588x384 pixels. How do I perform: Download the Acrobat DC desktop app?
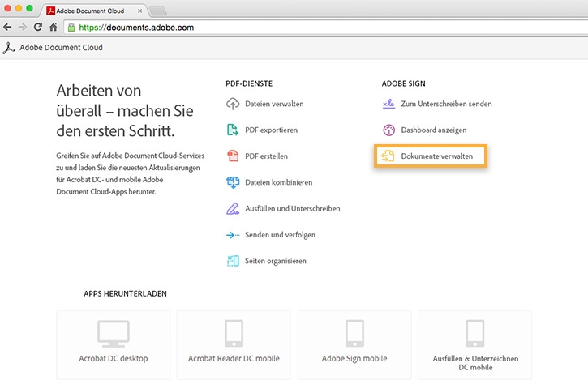click(x=113, y=345)
